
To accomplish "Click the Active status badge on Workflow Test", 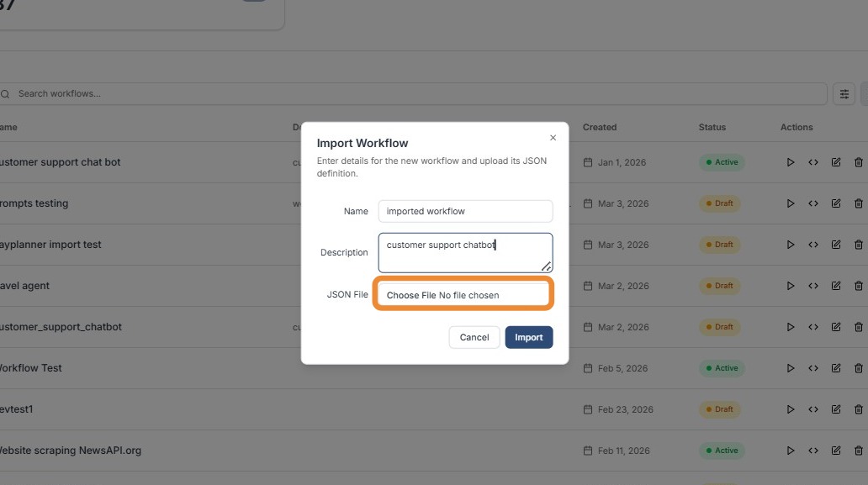I will coord(722,368).
